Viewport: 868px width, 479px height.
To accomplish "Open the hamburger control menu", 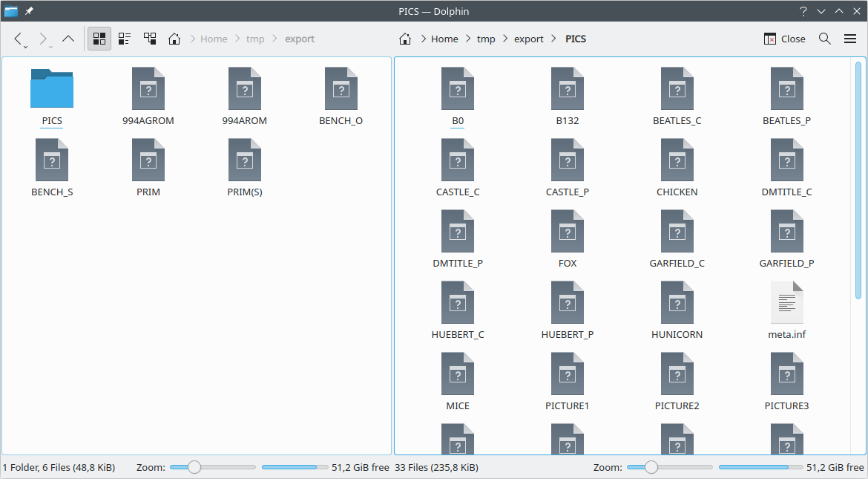I will [850, 39].
